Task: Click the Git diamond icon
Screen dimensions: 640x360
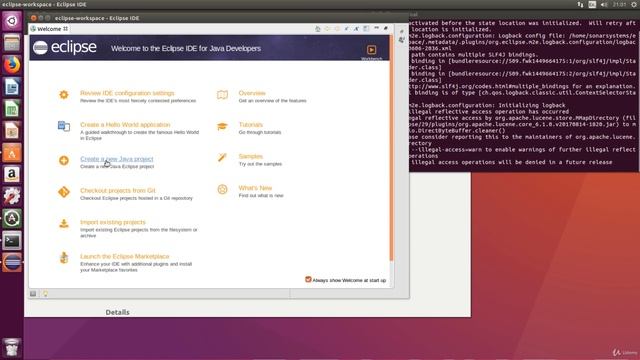Action: (x=64, y=192)
